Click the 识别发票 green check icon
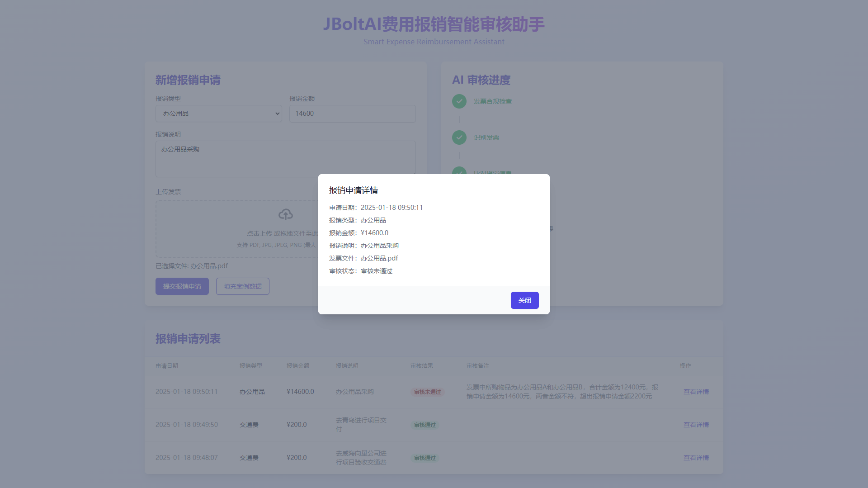Image resolution: width=868 pixels, height=488 pixels. [x=459, y=137]
